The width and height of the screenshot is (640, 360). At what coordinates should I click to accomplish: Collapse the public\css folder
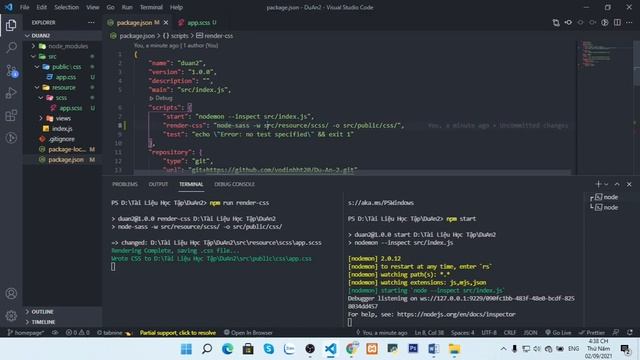click(x=62, y=67)
